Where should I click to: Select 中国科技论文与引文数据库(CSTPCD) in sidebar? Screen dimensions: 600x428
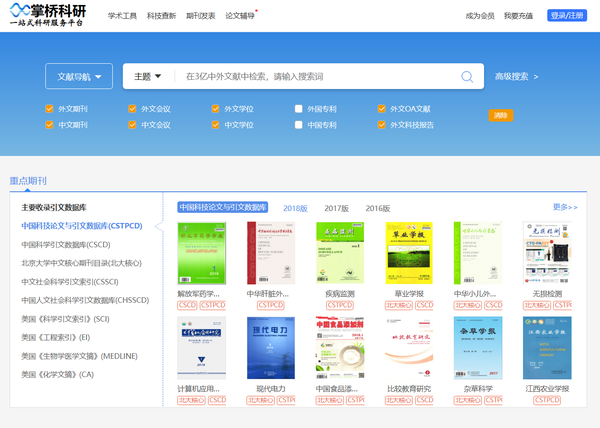82,226
